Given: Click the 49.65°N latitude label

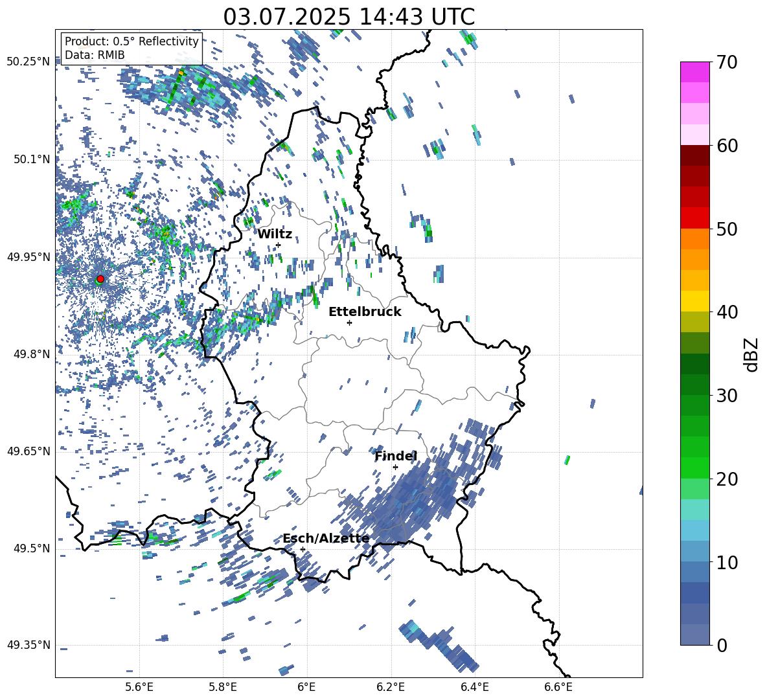Looking at the screenshot, I should (x=28, y=451).
